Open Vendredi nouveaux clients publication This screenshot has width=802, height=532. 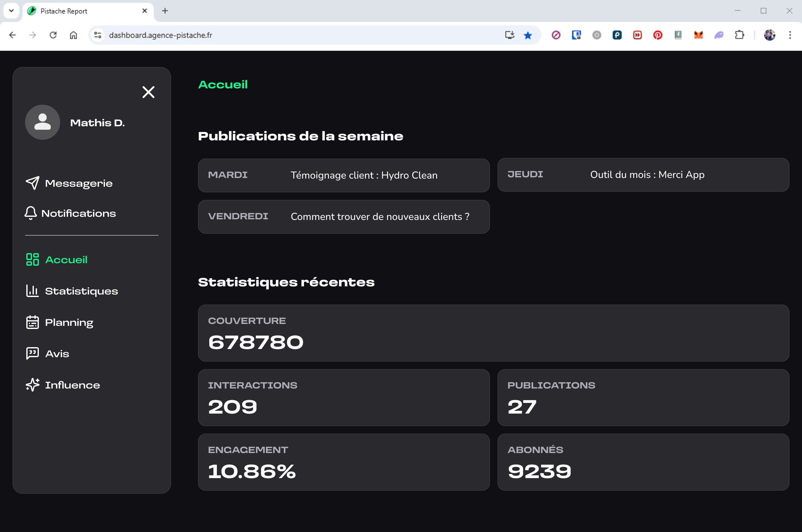(x=344, y=217)
